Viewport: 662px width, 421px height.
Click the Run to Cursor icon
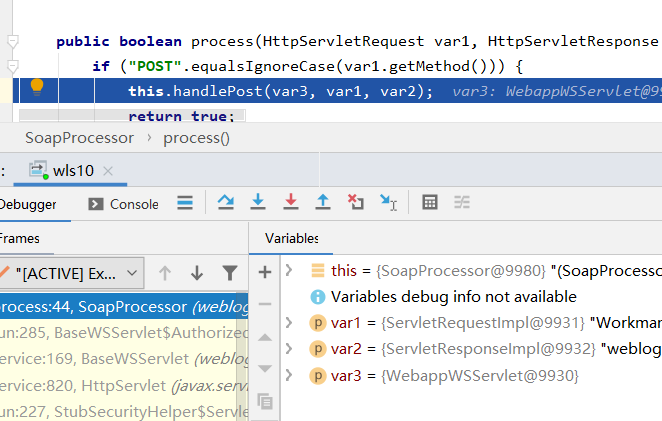(388, 203)
